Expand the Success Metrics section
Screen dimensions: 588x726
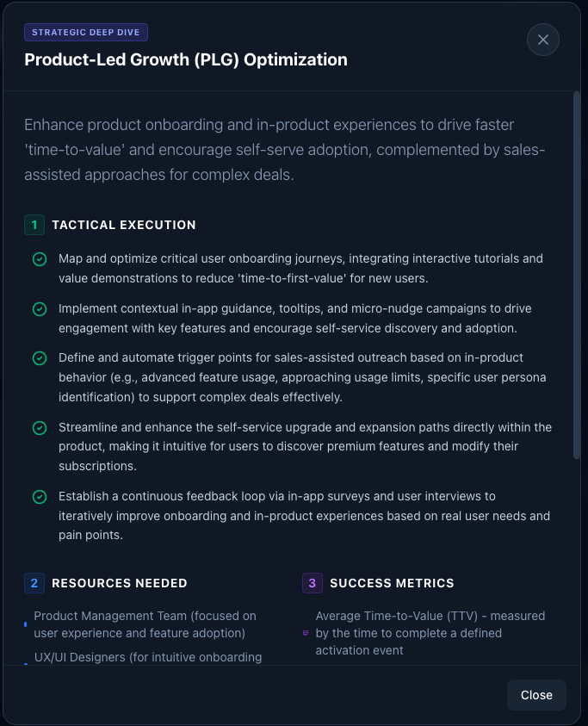392,583
